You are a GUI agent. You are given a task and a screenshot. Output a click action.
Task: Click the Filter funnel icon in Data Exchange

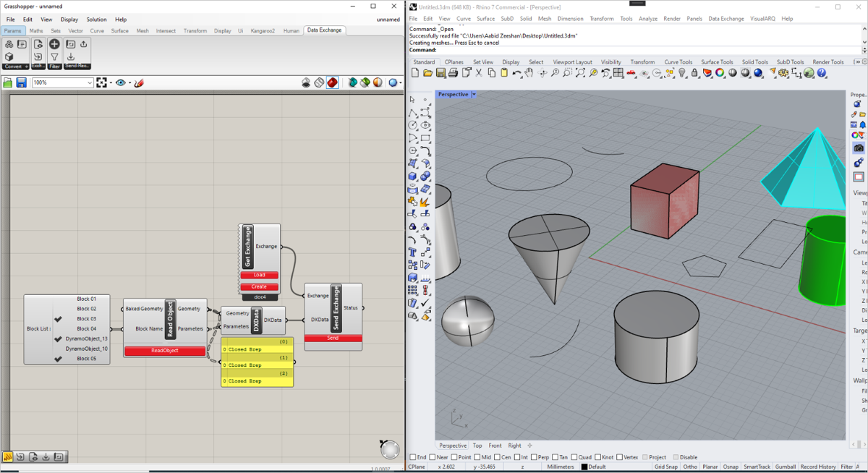[x=54, y=56]
